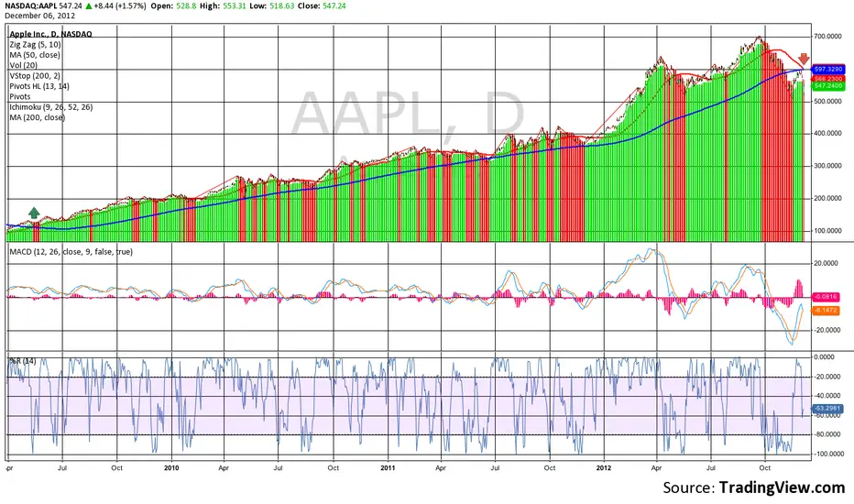Click the 2012 year label on time axis
The image size is (854, 504).
coord(604,467)
